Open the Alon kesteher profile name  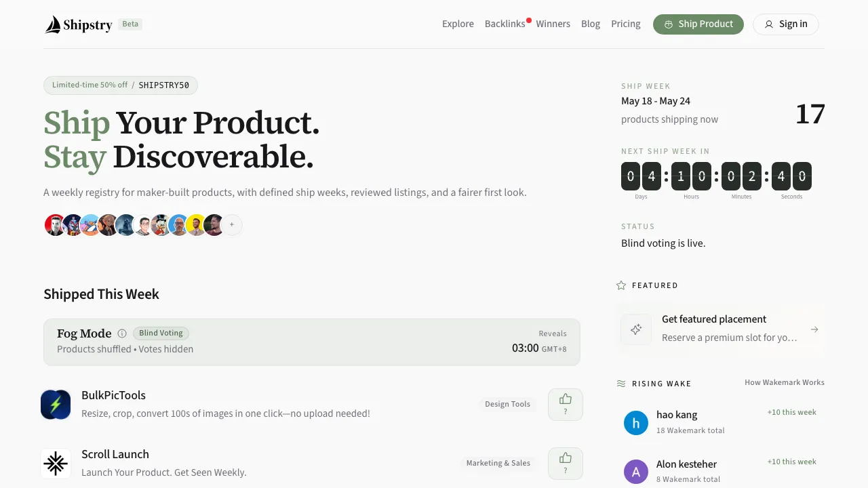point(686,464)
